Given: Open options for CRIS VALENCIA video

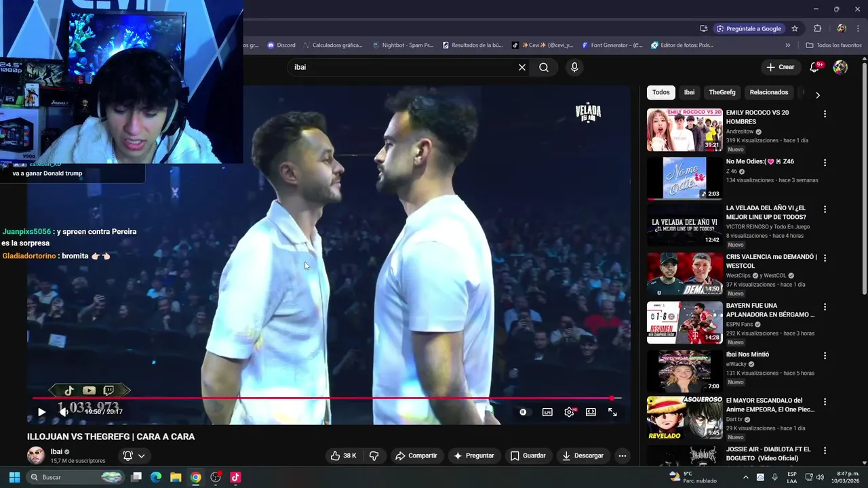Looking at the screenshot, I should pyautogui.click(x=825, y=258).
